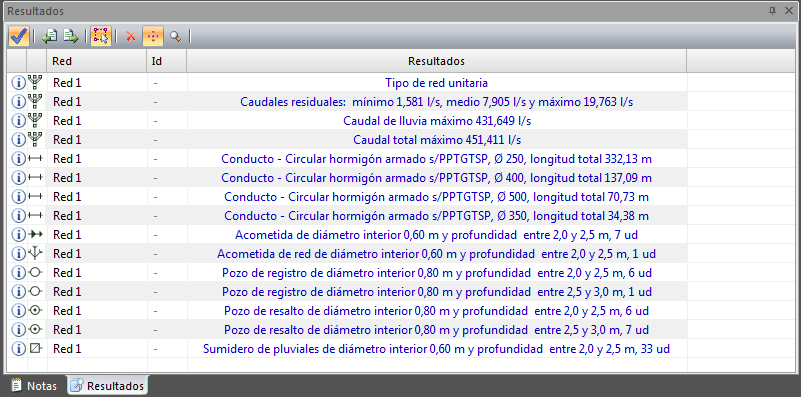Click info icon for Ø 400 conducto row
Viewport: 801px width, 397px height.
(18, 178)
